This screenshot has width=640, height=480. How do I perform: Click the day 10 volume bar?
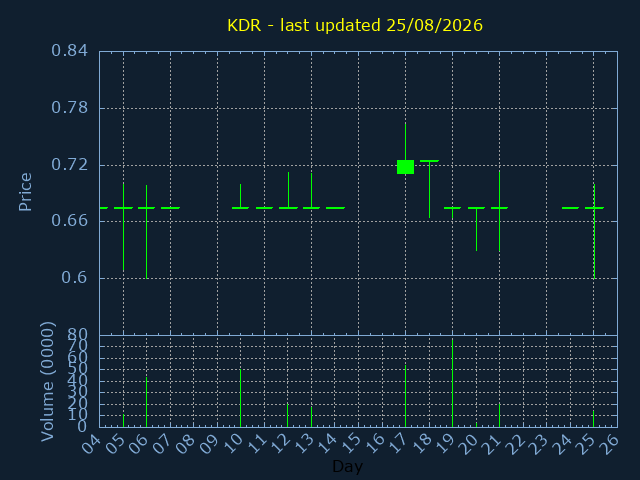coord(240,398)
